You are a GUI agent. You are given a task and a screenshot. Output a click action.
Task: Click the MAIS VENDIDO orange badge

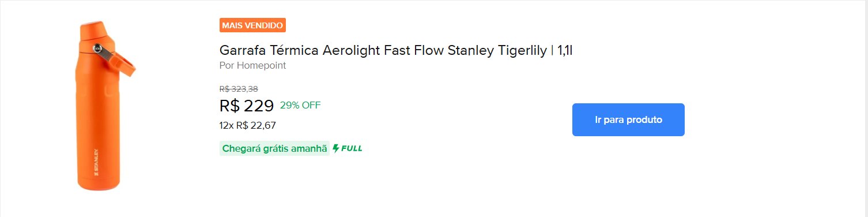(252, 25)
